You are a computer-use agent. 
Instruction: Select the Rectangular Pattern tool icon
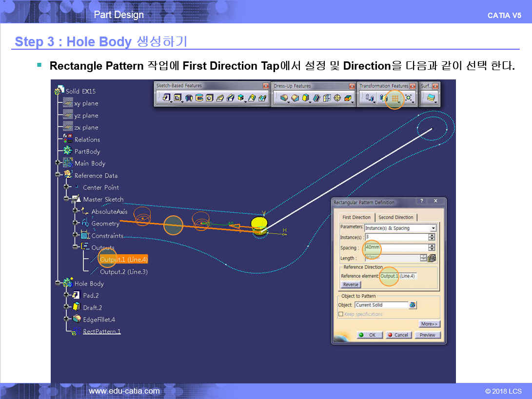click(395, 98)
